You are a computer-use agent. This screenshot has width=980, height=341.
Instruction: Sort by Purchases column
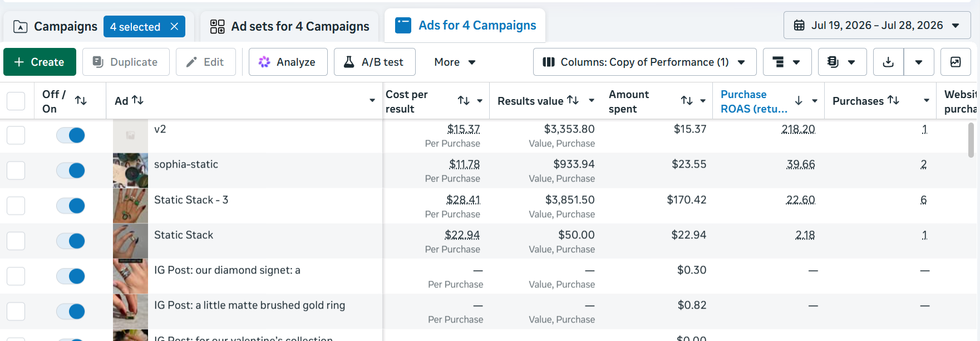894,100
